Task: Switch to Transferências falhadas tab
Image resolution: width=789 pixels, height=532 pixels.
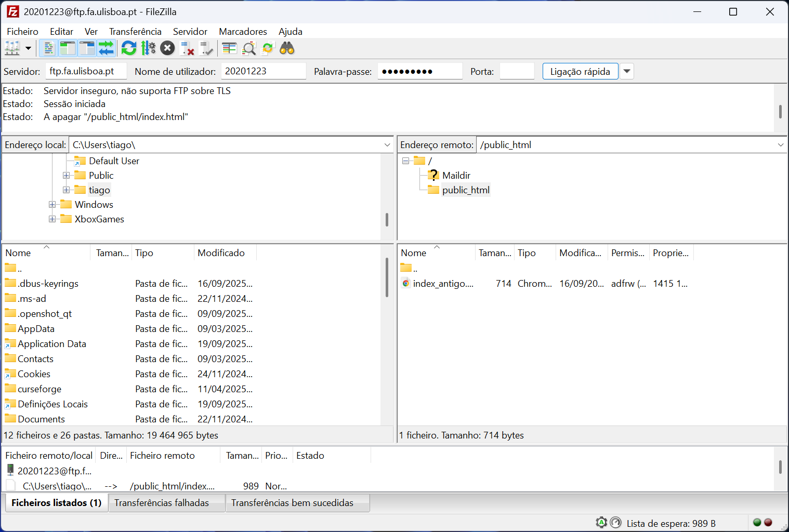Action: click(167, 502)
